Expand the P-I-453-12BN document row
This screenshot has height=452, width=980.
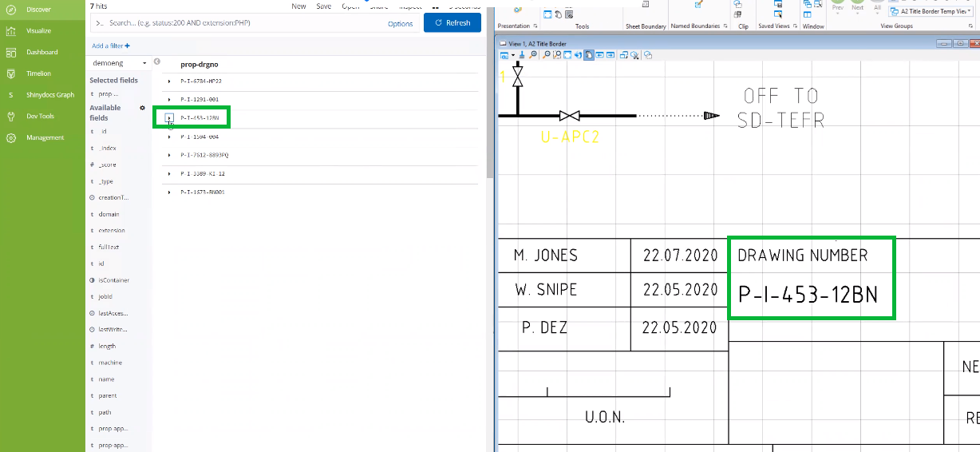[169, 117]
